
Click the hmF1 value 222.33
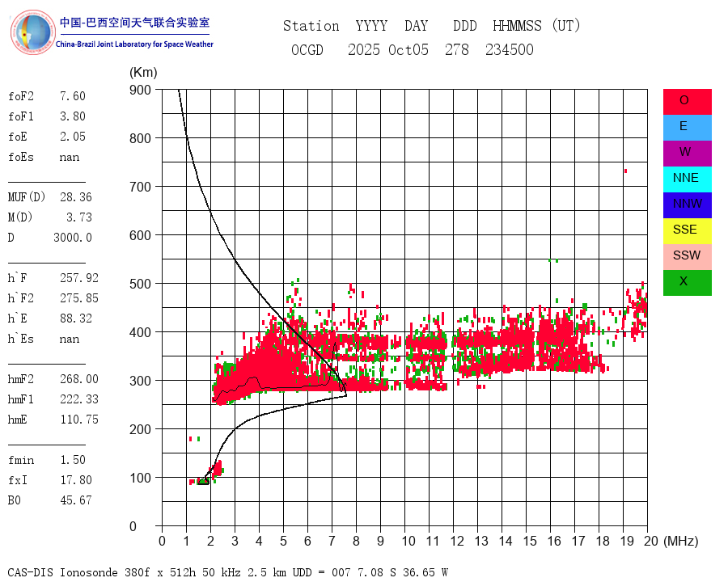point(79,399)
